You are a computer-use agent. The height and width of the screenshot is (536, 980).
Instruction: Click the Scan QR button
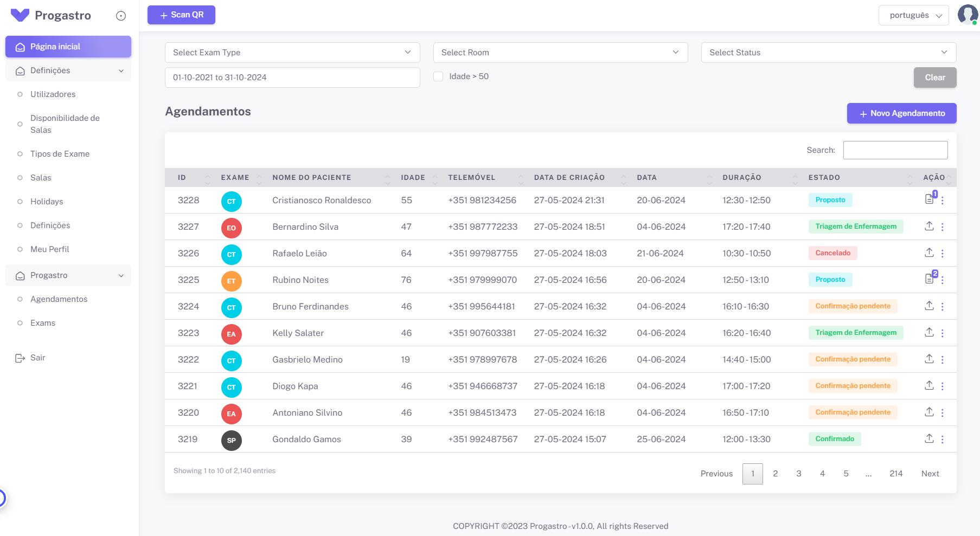pyautogui.click(x=181, y=15)
